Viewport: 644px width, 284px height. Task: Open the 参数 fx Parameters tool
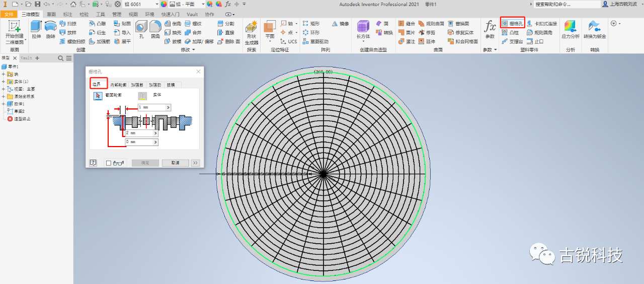[490, 30]
